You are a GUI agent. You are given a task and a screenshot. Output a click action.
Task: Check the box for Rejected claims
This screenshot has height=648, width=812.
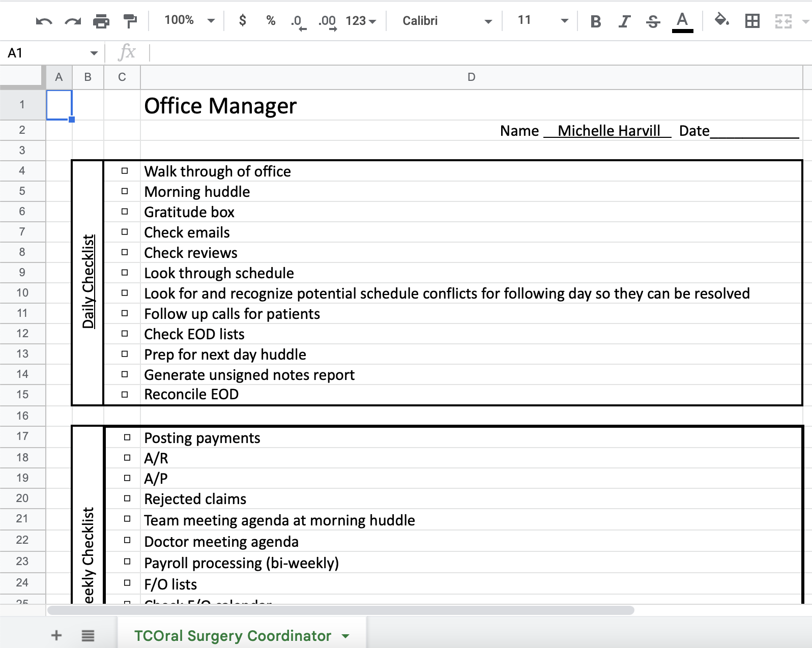click(x=127, y=498)
